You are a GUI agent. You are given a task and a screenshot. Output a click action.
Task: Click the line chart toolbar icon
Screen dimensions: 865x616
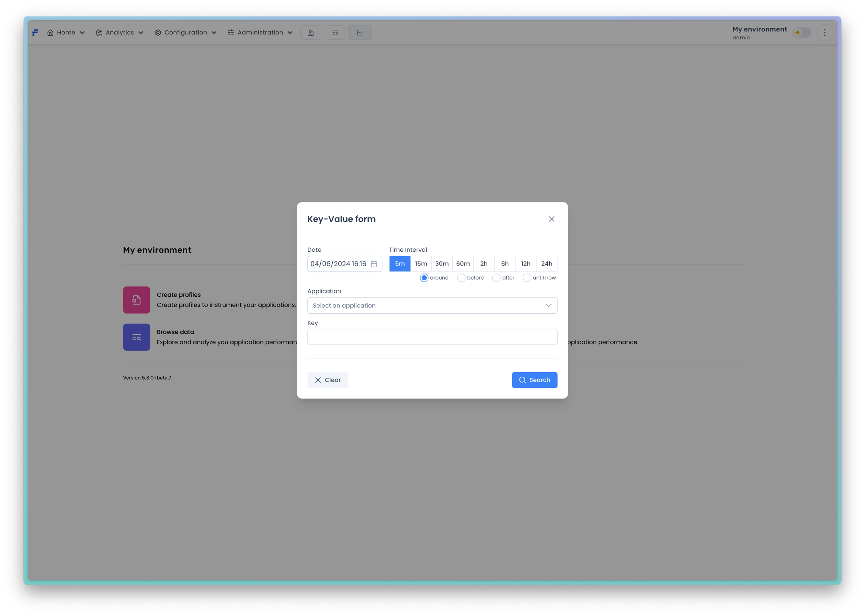point(359,33)
